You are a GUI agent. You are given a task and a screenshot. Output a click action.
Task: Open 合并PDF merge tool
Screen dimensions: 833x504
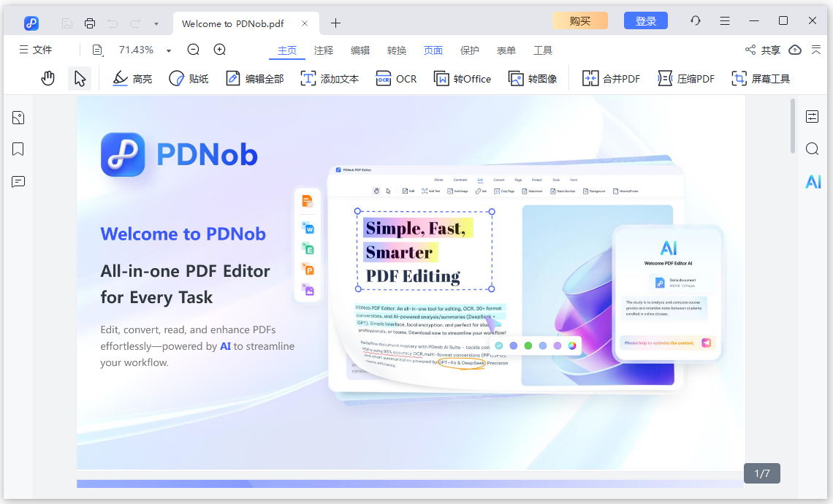610,79
